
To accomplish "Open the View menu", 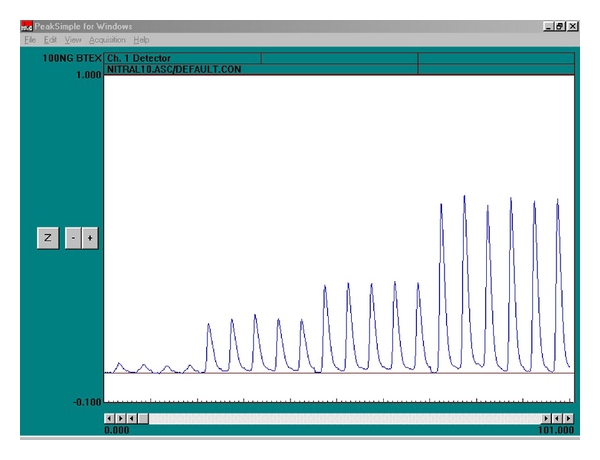I will tap(74, 39).
